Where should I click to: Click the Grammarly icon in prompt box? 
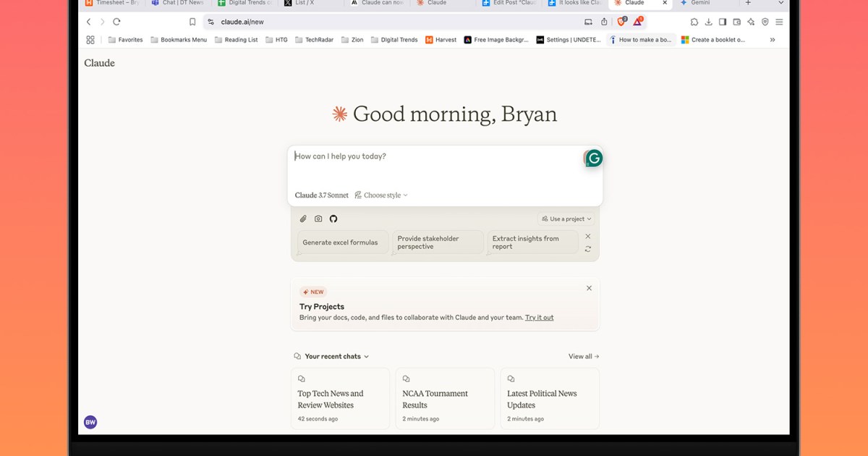pos(594,159)
